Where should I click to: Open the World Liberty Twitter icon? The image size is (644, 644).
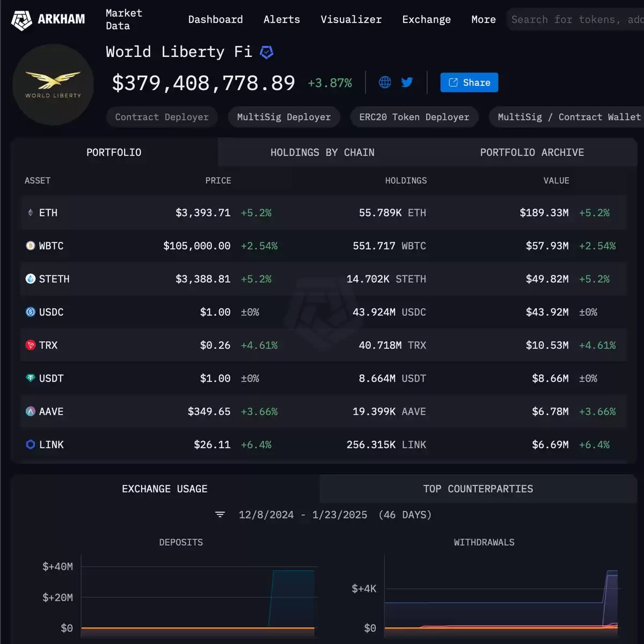(407, 82)
